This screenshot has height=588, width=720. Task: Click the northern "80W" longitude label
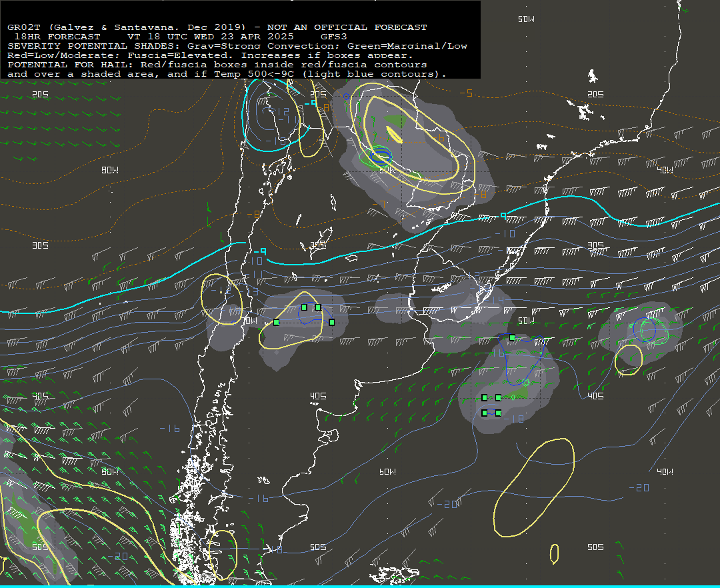tap(110, 170)
